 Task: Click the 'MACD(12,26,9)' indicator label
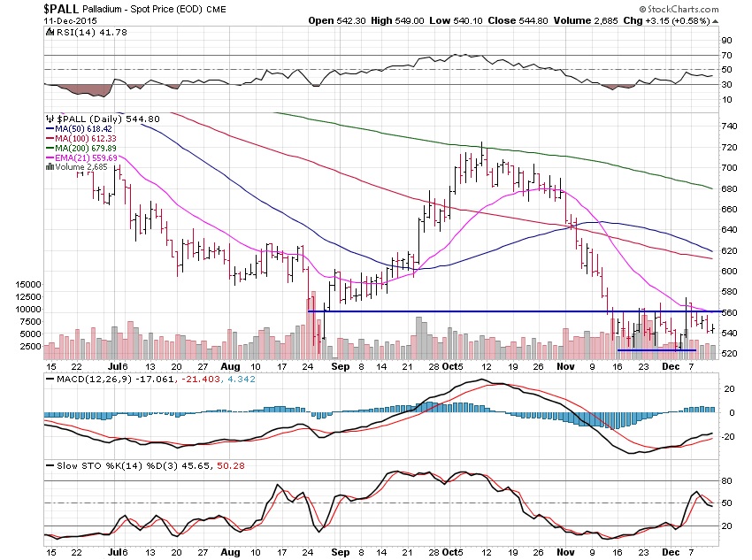coord(95,380)
